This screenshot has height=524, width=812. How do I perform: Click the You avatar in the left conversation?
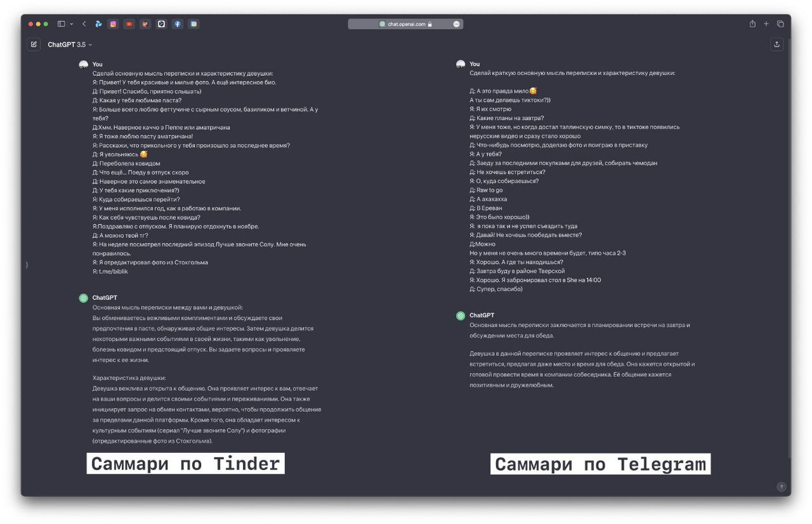pos(83,64)
